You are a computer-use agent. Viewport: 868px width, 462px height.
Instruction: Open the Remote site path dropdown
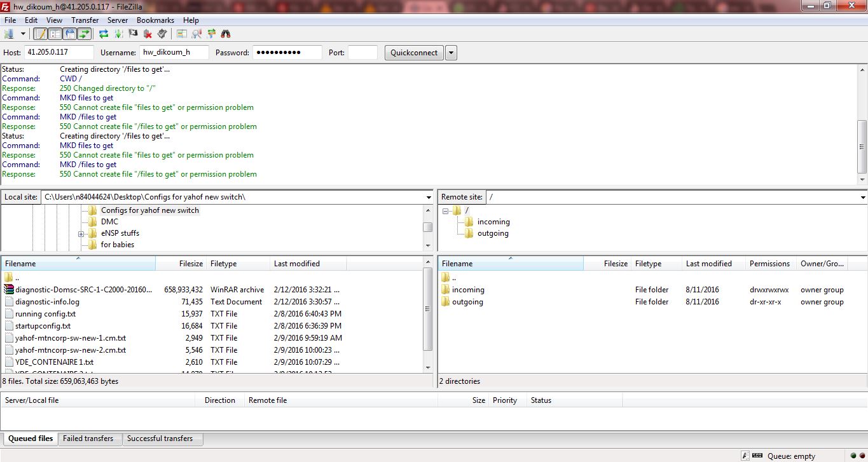pyautogui.click(x=862, y=197)
